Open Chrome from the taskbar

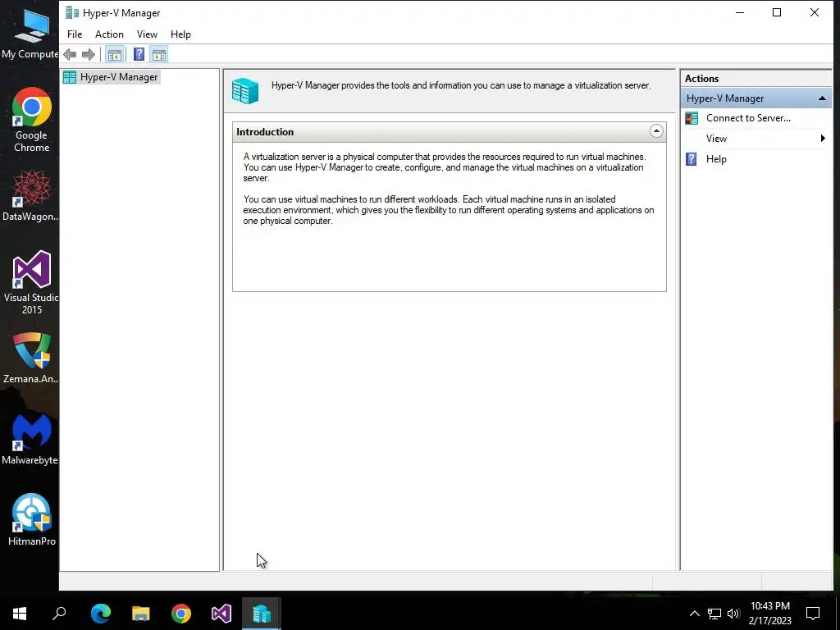coord(181,614)
